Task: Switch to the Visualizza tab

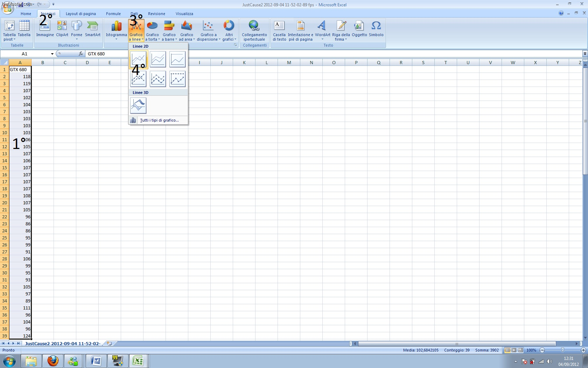Action: (184, 14)
